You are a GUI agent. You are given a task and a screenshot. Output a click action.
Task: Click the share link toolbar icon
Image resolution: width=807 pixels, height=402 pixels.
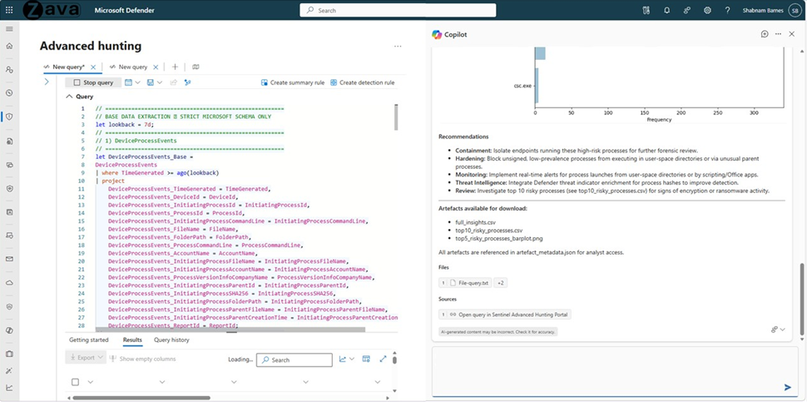click(x=173, y=82)
